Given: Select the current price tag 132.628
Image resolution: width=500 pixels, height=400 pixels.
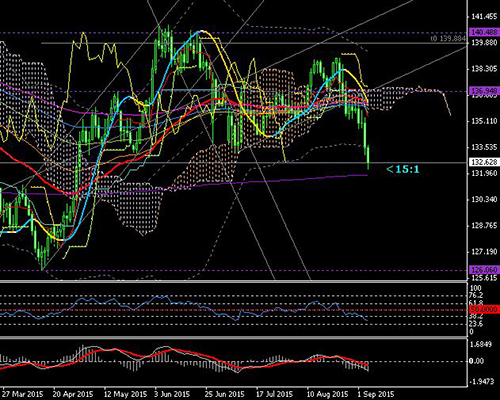Looking at the screenshot, I should click(484, 162).
